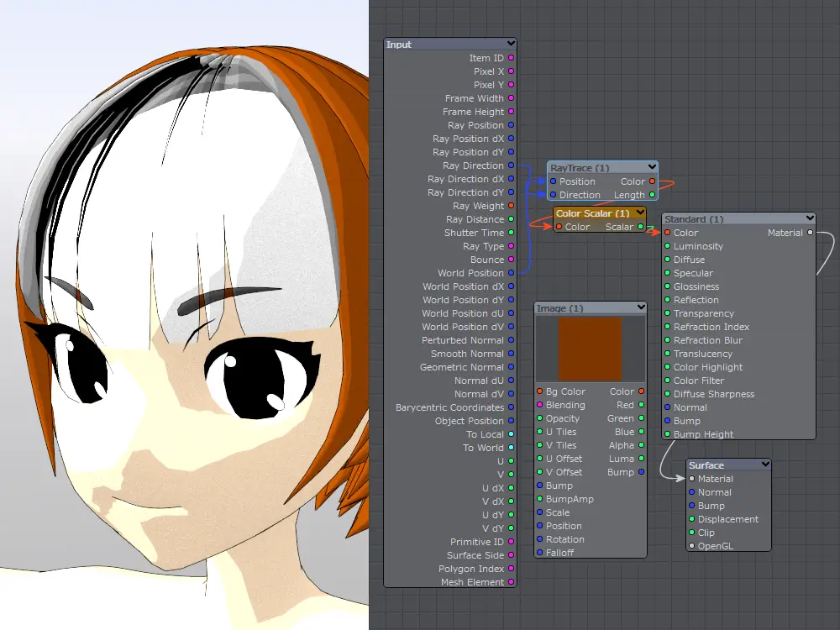Screen dimensions: 840x630
Task: Click the World Position output port on Input node
Action: (x=511, y=273)
